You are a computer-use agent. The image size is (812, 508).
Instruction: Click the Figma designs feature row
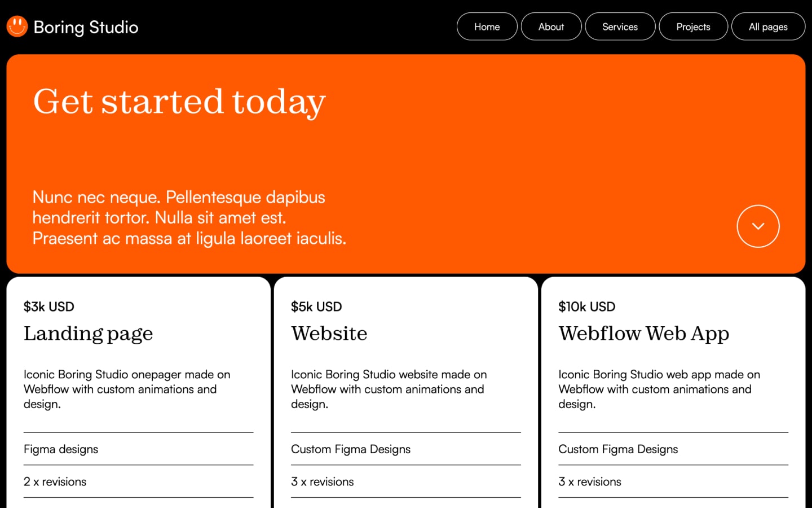(61, 449)
